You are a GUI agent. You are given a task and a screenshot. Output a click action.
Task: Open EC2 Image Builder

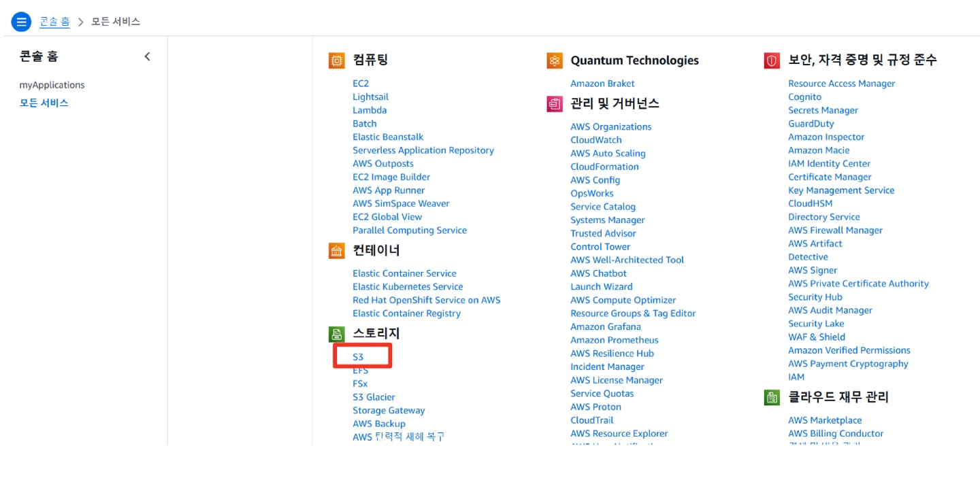click(391, 177)
